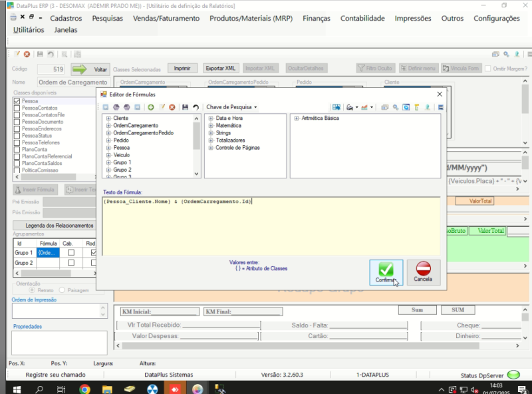Click inside the Texto da Fórmula text area
This screenshot has height=394, width=532.
click(271, 226)
